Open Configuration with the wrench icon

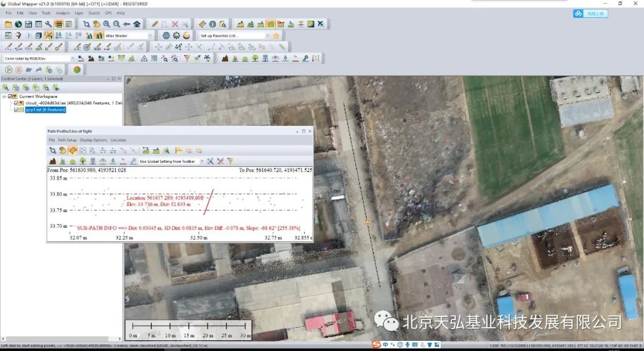click(48, 24)
